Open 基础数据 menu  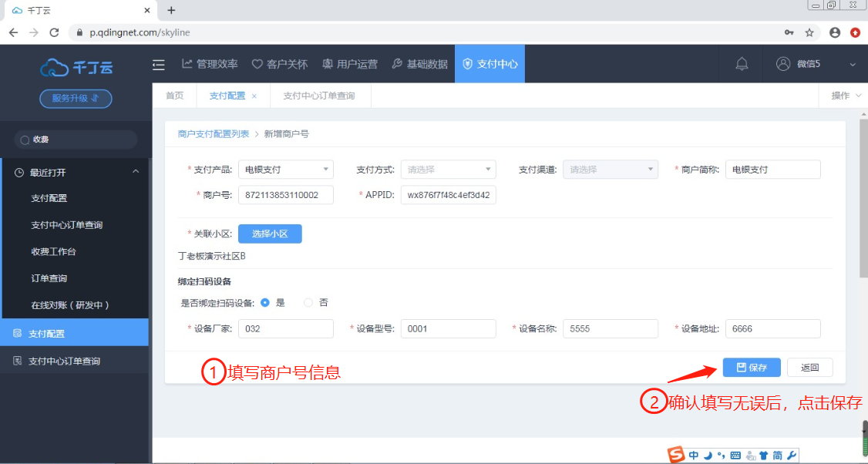(x=419, y=64)
